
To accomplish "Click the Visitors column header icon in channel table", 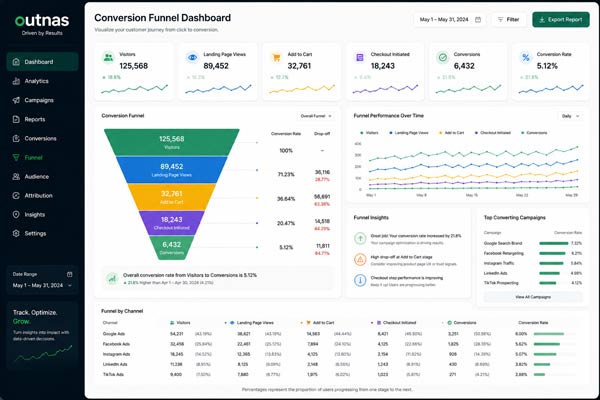I will (x=172, y=323).
